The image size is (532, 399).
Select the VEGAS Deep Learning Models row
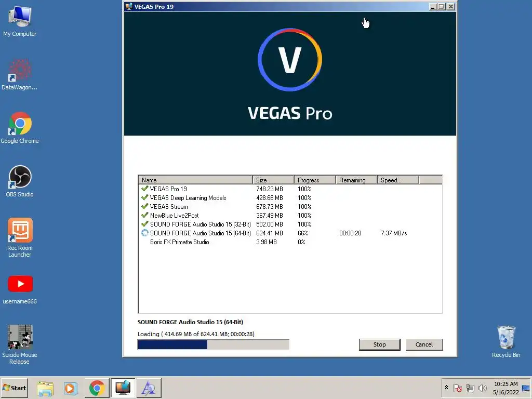(290, 198)
